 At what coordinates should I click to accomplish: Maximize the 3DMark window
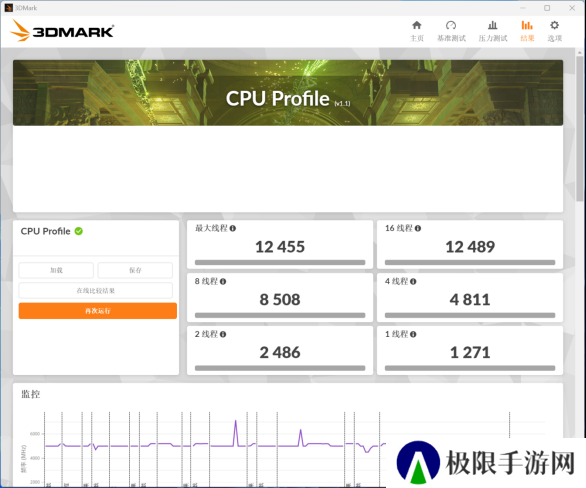(547, 8)
